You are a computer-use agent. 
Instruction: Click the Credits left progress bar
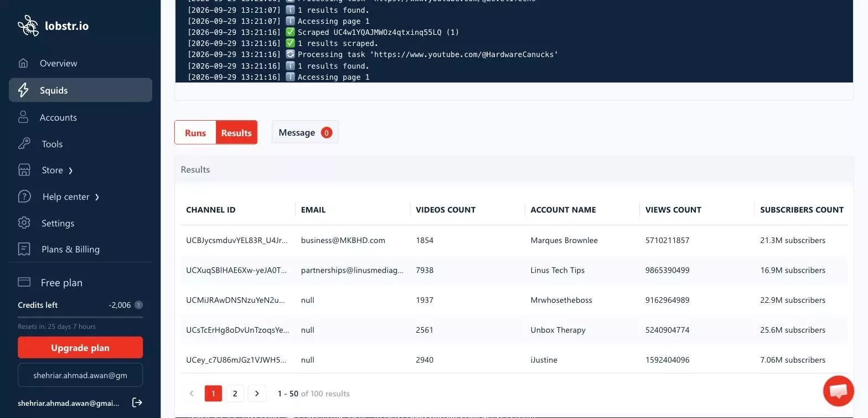click(x=80, y=317)
